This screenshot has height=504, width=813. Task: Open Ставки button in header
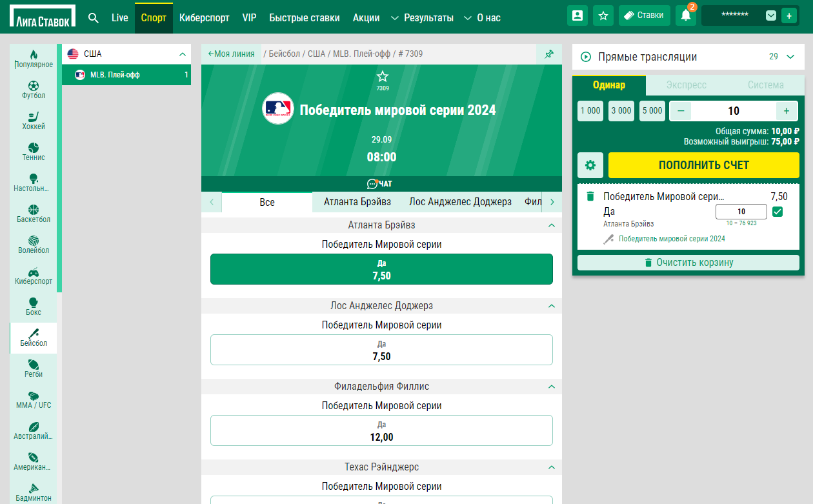645,15
